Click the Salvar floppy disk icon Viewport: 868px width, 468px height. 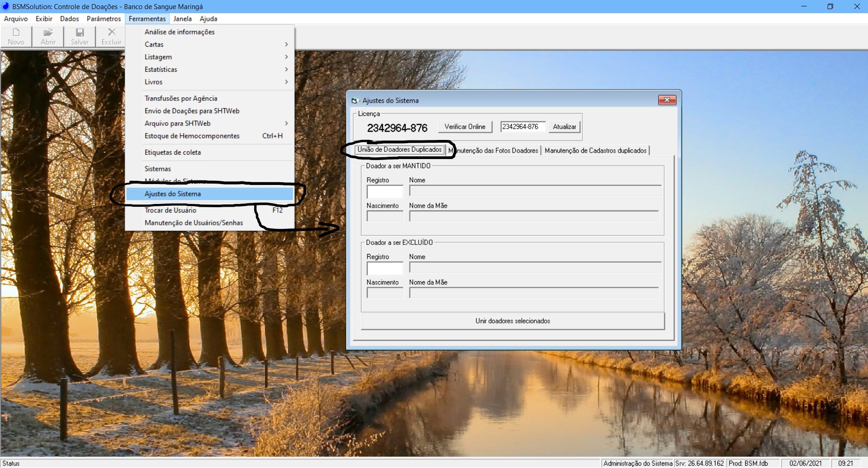79,33
